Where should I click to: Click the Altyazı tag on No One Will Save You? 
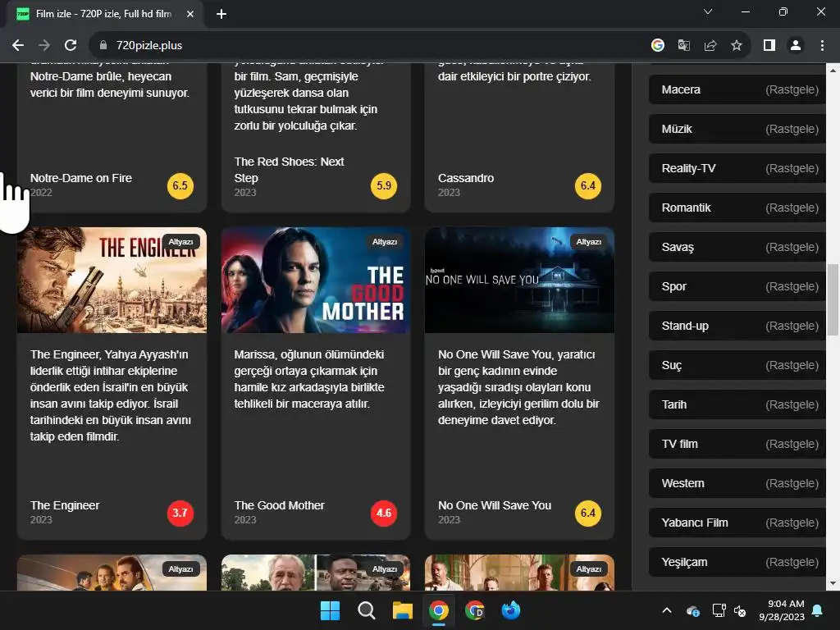point(589,242)
